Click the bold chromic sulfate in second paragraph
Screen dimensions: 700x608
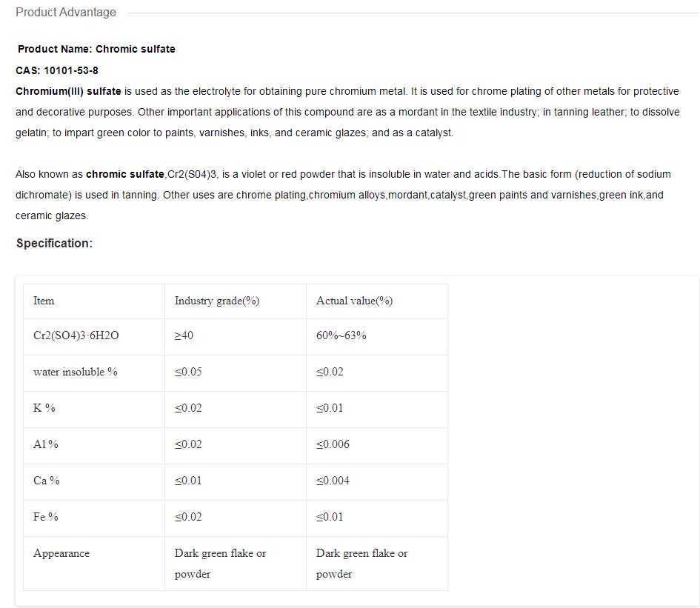(x=125, y=174)
